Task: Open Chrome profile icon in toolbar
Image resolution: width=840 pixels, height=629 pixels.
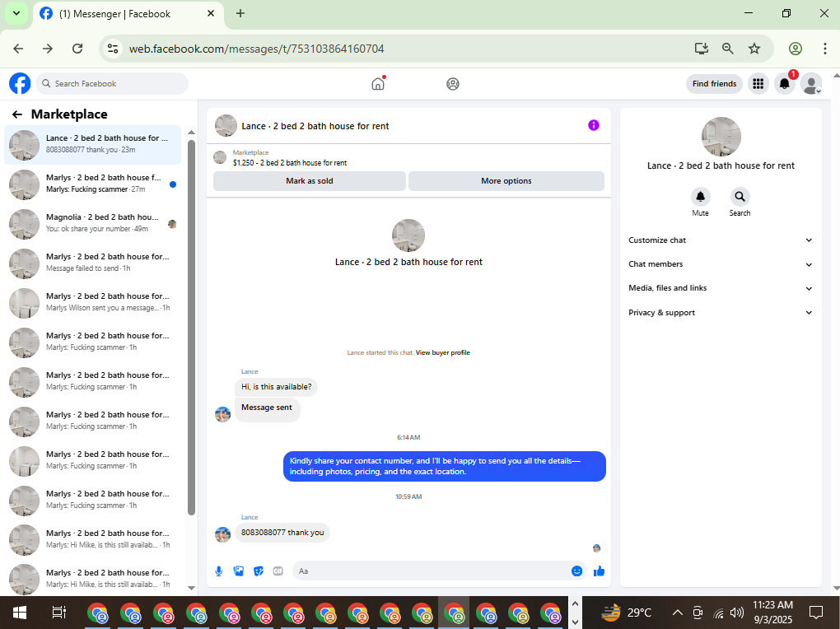Action: [x=796, y=49]
